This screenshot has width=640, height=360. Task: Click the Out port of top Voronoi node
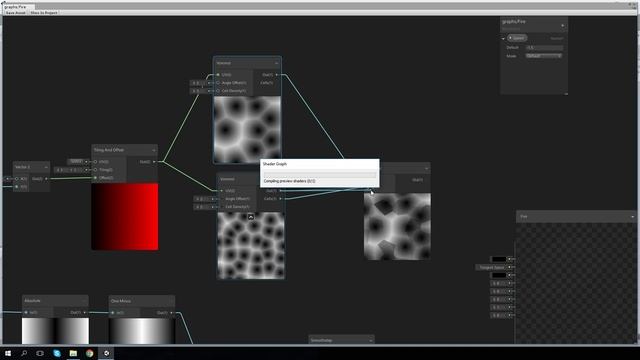277,75
